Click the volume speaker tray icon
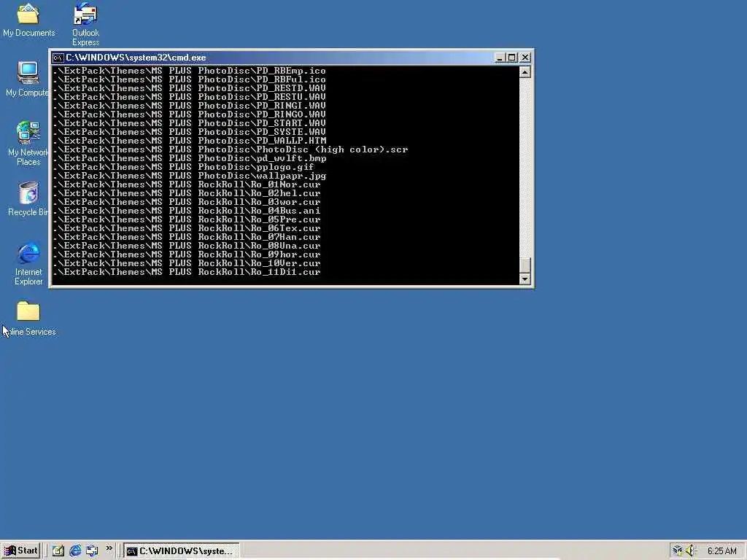 pyautogui.click(x=691, y=551)
